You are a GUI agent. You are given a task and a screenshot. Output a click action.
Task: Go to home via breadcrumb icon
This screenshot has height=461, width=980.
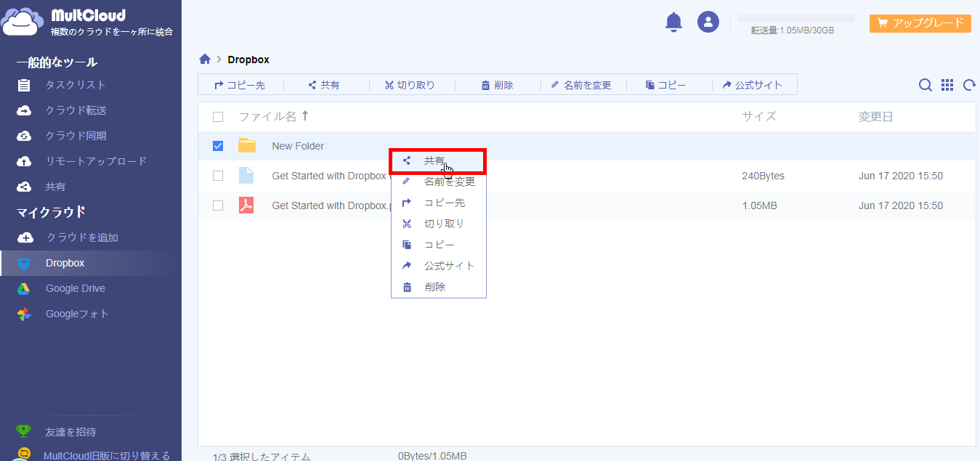pyautogui.click(x=205, y=60)
